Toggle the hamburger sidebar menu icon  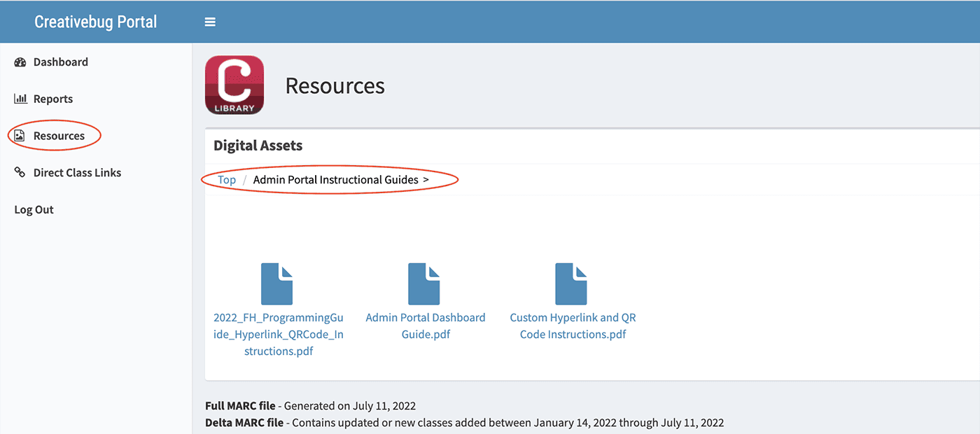click(x=210, y=22)
